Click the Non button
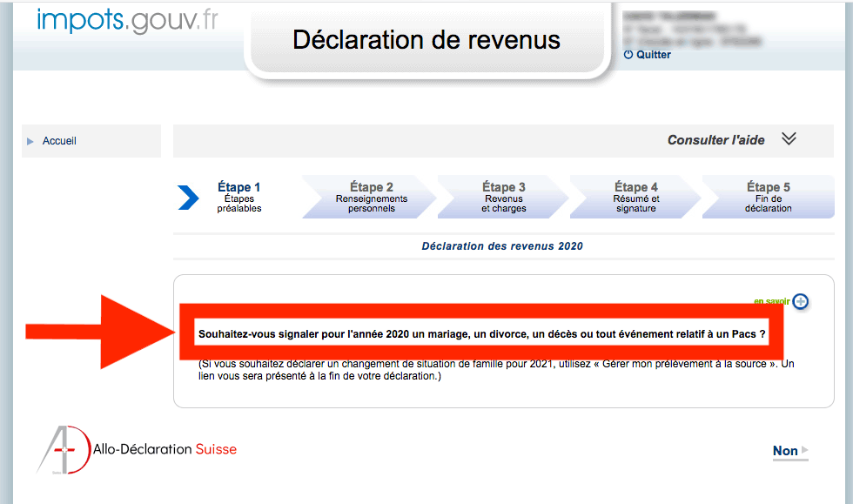This screenshot has height=504, width=853. click(x=785, y=451)
